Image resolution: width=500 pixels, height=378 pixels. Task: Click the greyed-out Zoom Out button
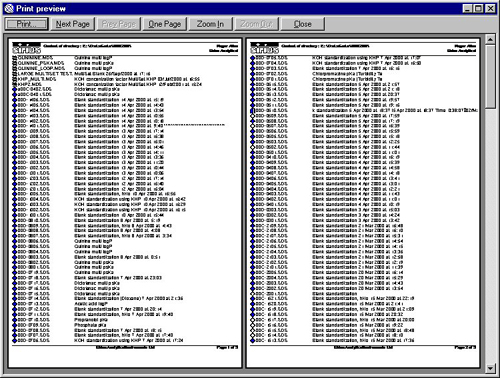pyautogui.click(x=256, y=24)
